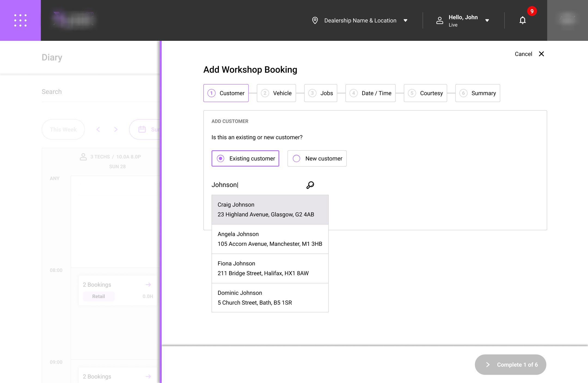Go to next week arrow
The width and height of the screenshot is (588, 383).
click(116, 129)
